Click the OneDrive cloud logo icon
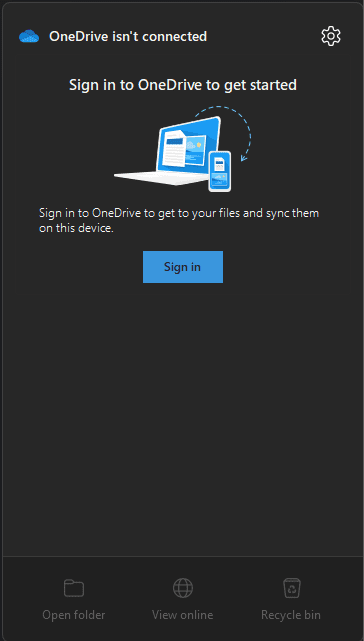 point(29,37)
